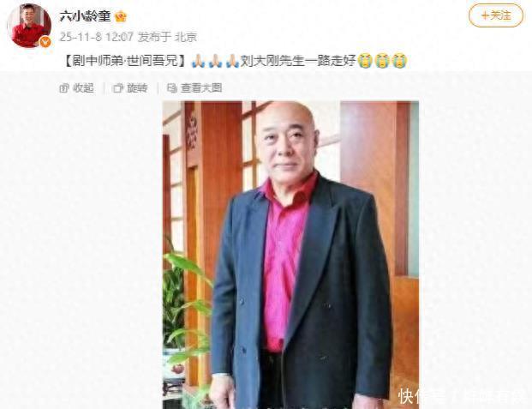The width and height of the screenshot is (532, 409).
Task: Click the verified badge on avatar
Action: (x=45, y=42)
